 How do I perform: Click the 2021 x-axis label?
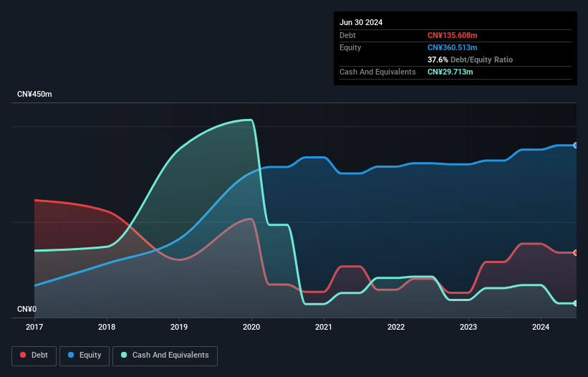pos(324,327)
